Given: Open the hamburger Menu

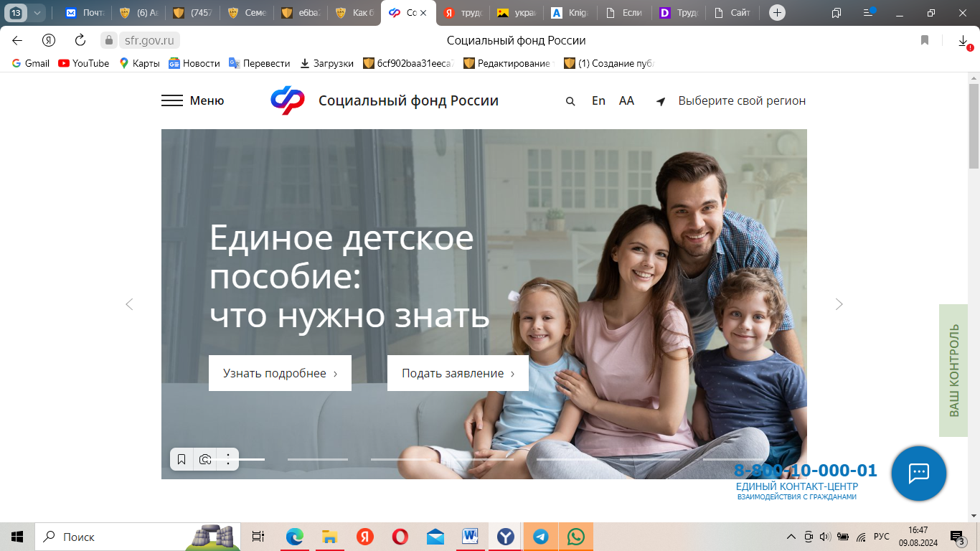Looking at the screenshot, I should click(x=192, y=101).
